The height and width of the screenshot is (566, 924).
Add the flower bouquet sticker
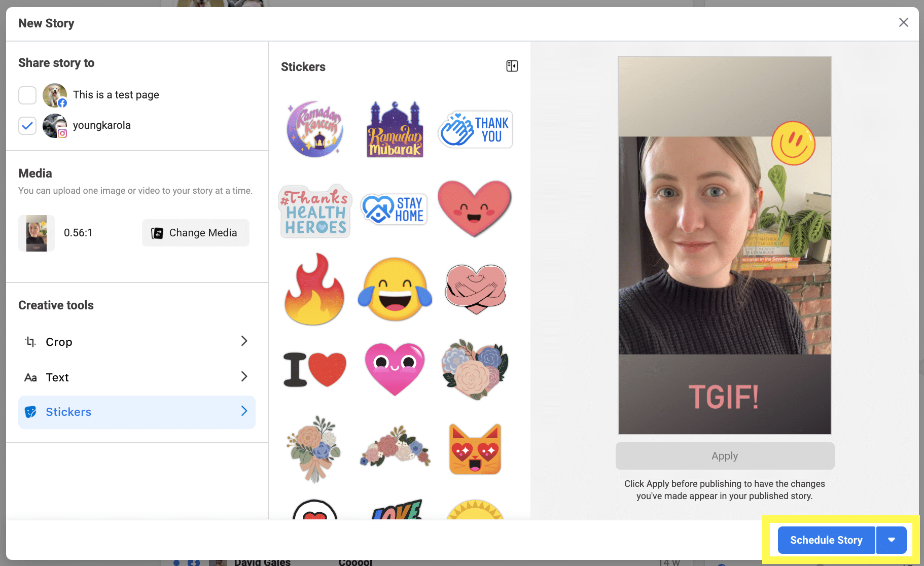coord(314,449)
